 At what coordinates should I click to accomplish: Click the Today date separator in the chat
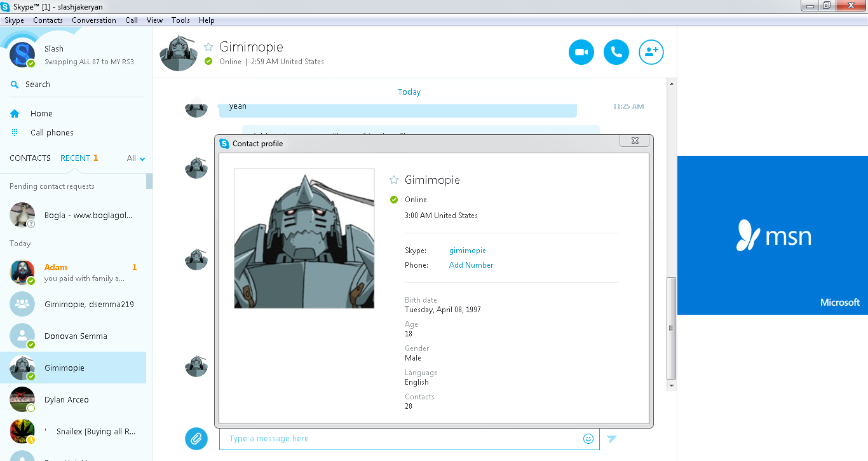click(x=409, y=92)
